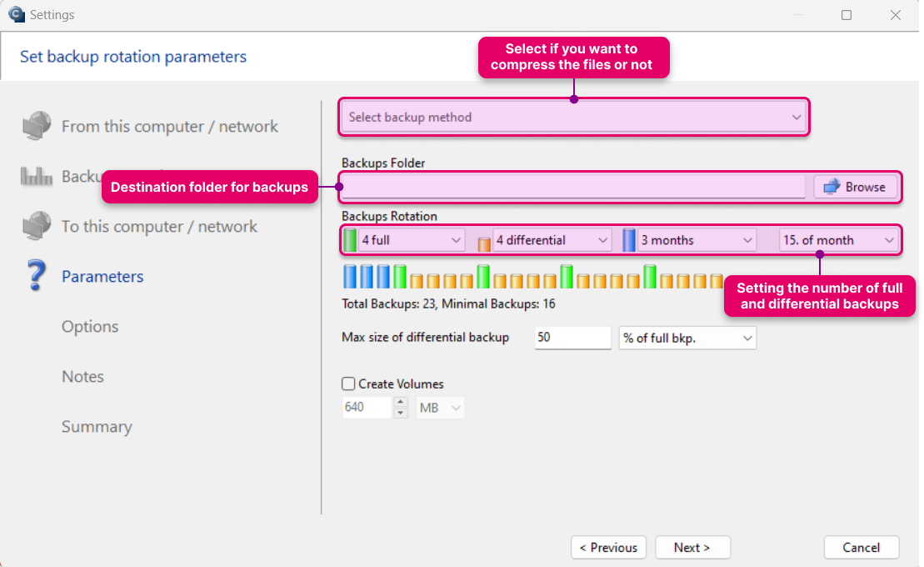This screenshot has height=567, width=924.
Task: Enable the Create Volumes checkbox
Action: pos(348,384)
